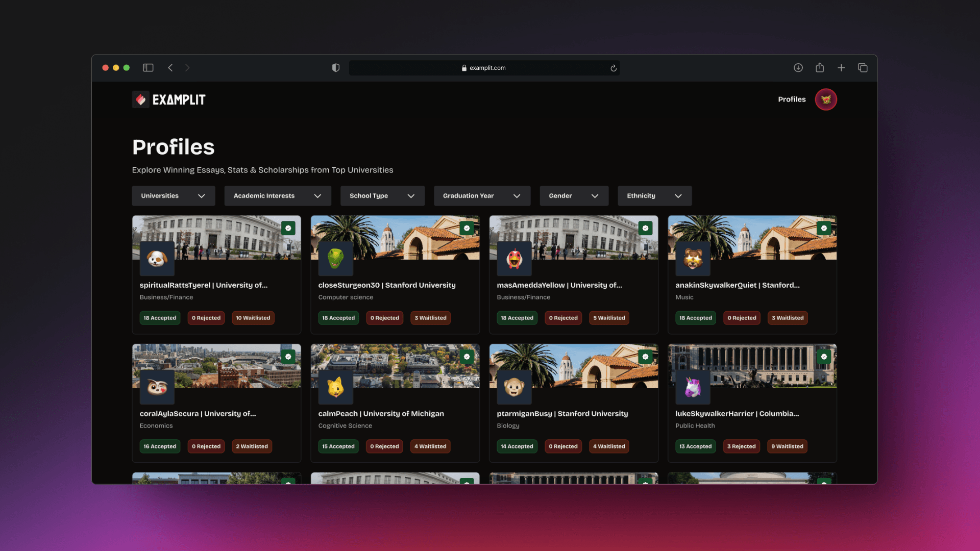Open the tab overview icon
The height and width of the screenshot is (551, 980).
(x=863, y=68)
